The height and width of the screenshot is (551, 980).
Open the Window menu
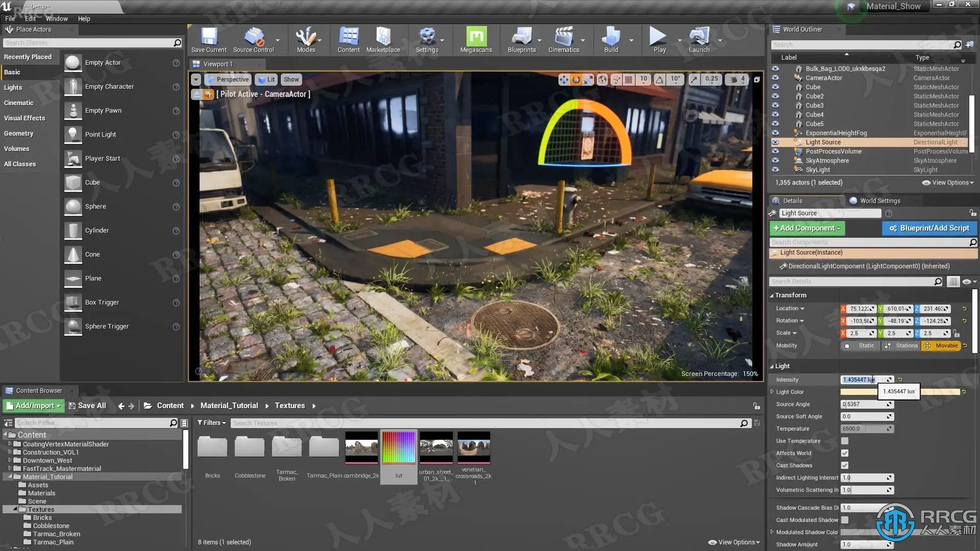[57, 18]
